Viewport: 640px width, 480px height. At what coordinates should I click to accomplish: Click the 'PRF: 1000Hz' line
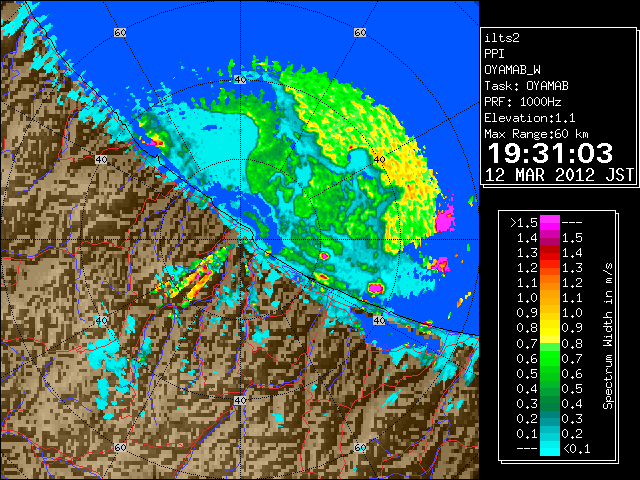click(x=522, y=102)
